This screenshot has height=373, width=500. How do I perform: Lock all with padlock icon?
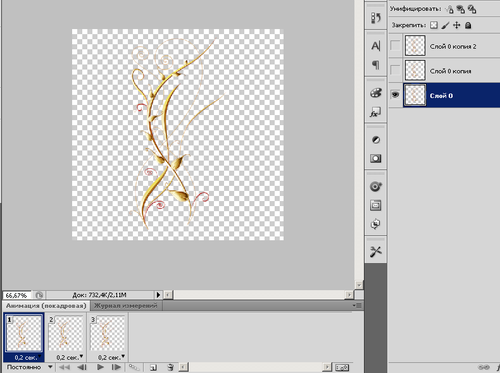click(x=468, y=25)
